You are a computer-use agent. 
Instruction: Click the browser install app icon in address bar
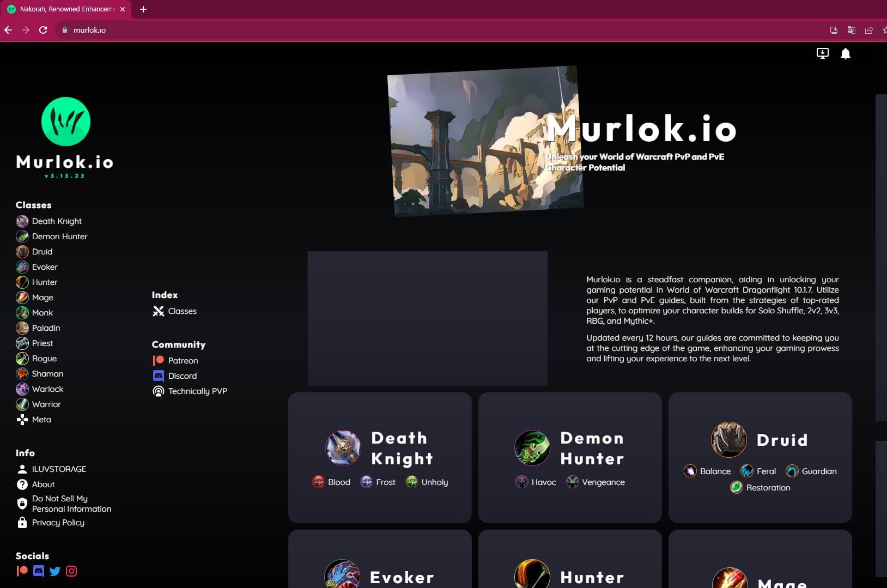pyautogui.click(x=834, y=30)
